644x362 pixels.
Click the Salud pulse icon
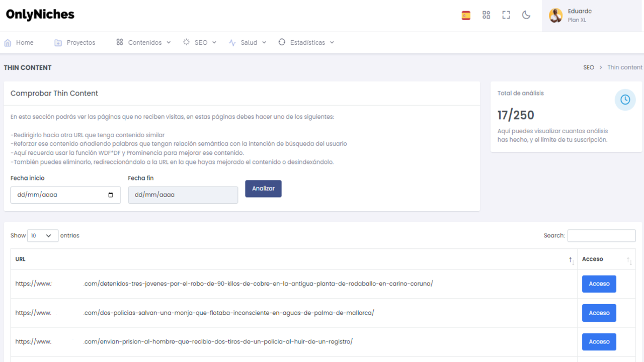click(x=232, y=43)
